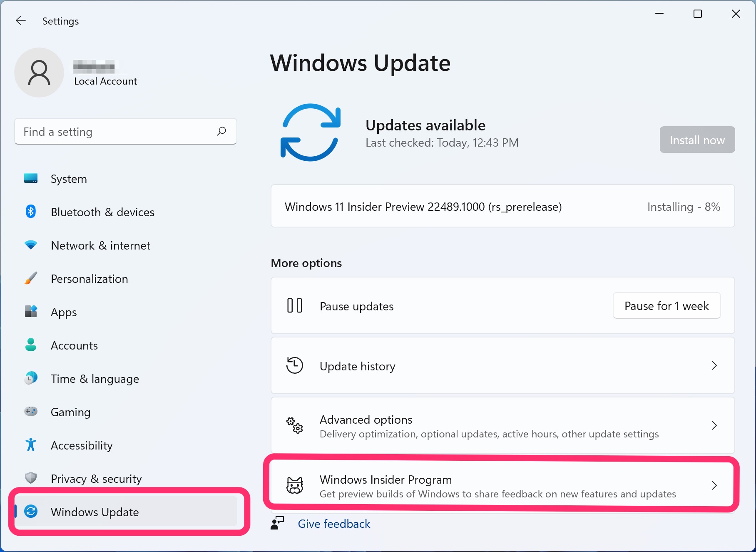The height and width of the screenshot is (552, 756).
Task: Open Network & internet via its Wi-Fi icon
Action: pos(30,245)
